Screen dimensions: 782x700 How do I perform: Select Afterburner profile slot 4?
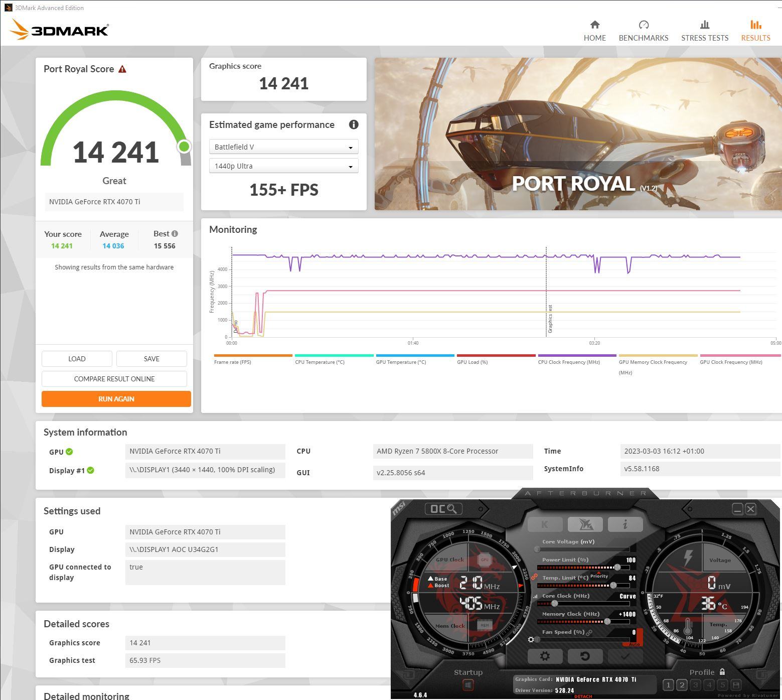(709, 685)
